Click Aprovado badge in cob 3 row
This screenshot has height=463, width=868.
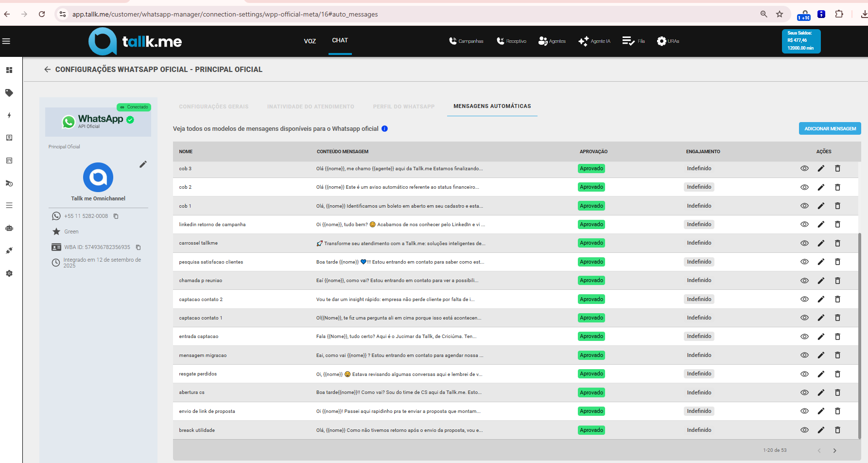[591, 168]
